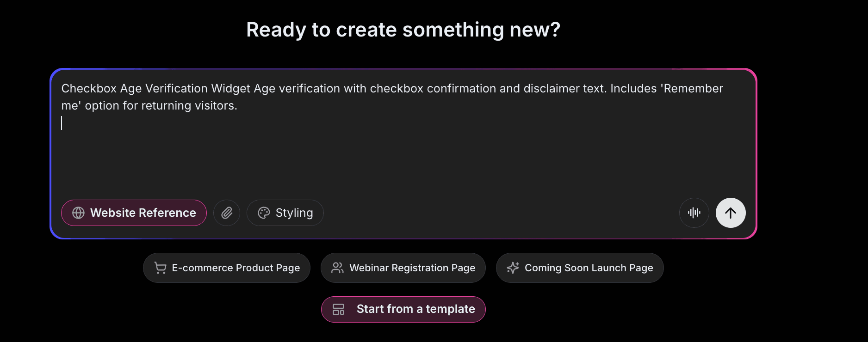The width and height of the screenshot is (868, 342).
Task: Click the shopping cart icon near E-commerce Product Page
Action: 160,268
